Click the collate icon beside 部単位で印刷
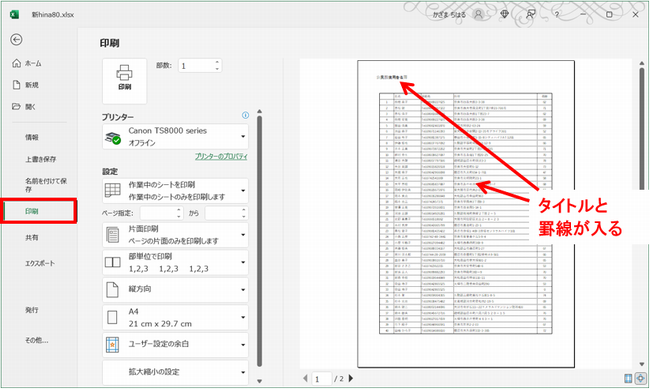The image size is (650, 389). click(112, 262)
